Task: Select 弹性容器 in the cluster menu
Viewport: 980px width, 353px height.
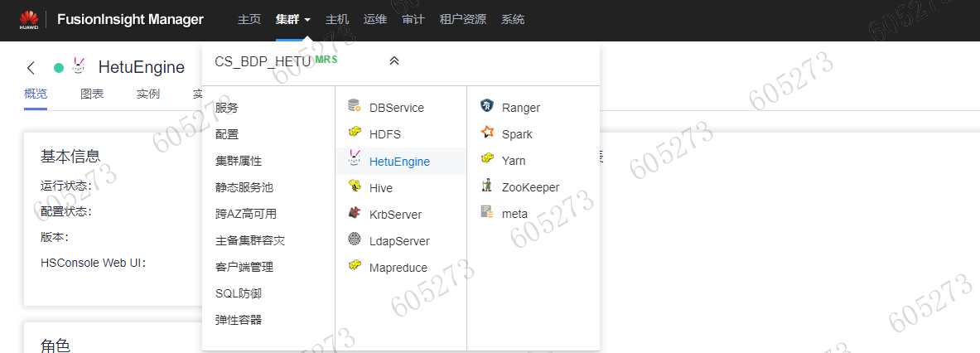Action: (x=238, y=321)
